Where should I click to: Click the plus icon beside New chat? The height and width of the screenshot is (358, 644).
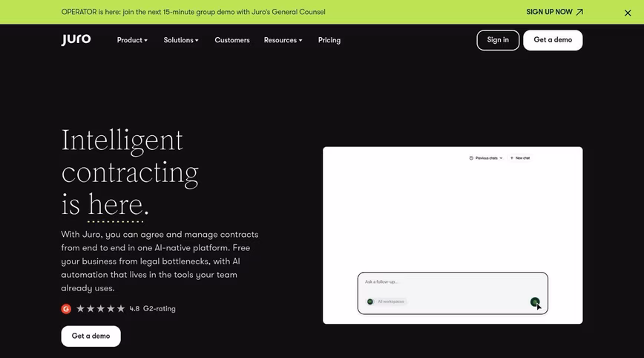[x=512, y=158]
